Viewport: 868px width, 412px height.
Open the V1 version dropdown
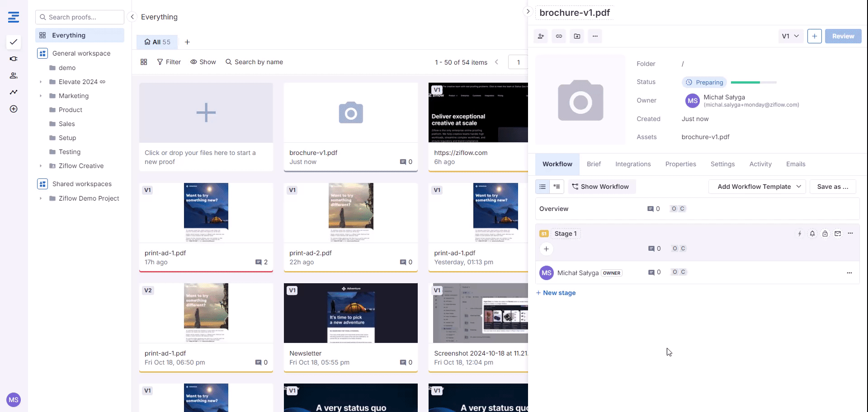click(x=790, y=36)
